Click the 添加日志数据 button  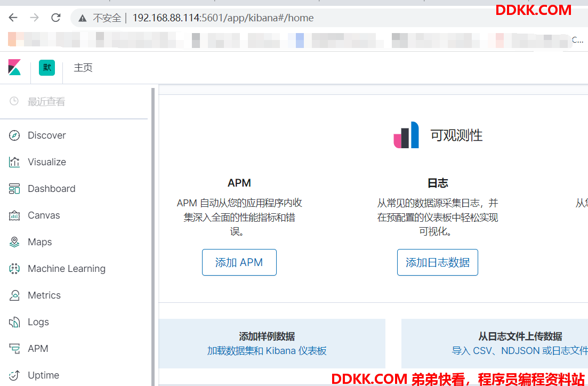click(x=438, y=262)
